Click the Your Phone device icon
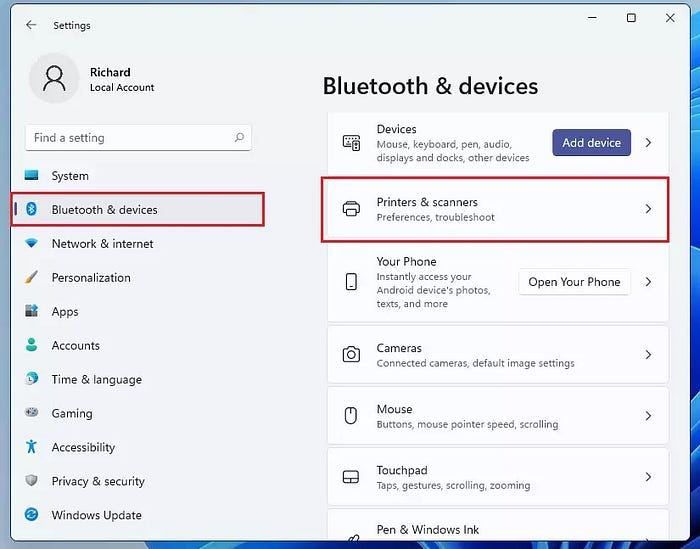Viewport: 700px width, 549px height. pyautogui.click(x=351, y=282)
